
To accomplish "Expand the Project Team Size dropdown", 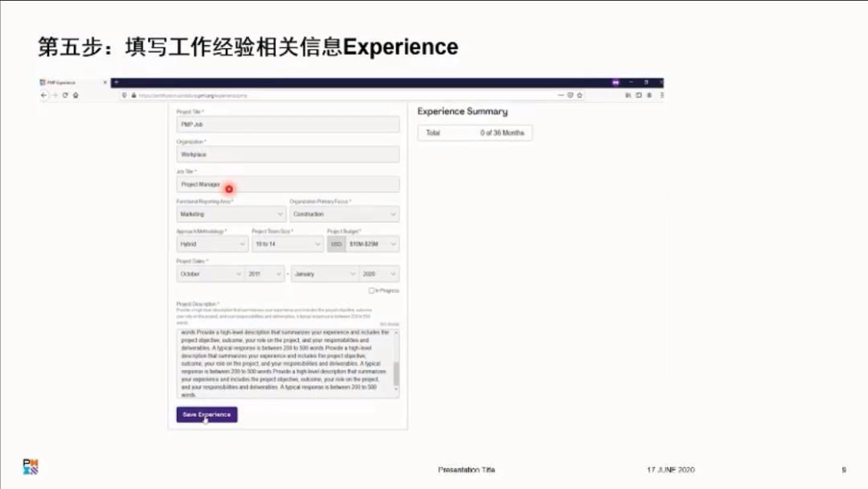I will (287, 244).
